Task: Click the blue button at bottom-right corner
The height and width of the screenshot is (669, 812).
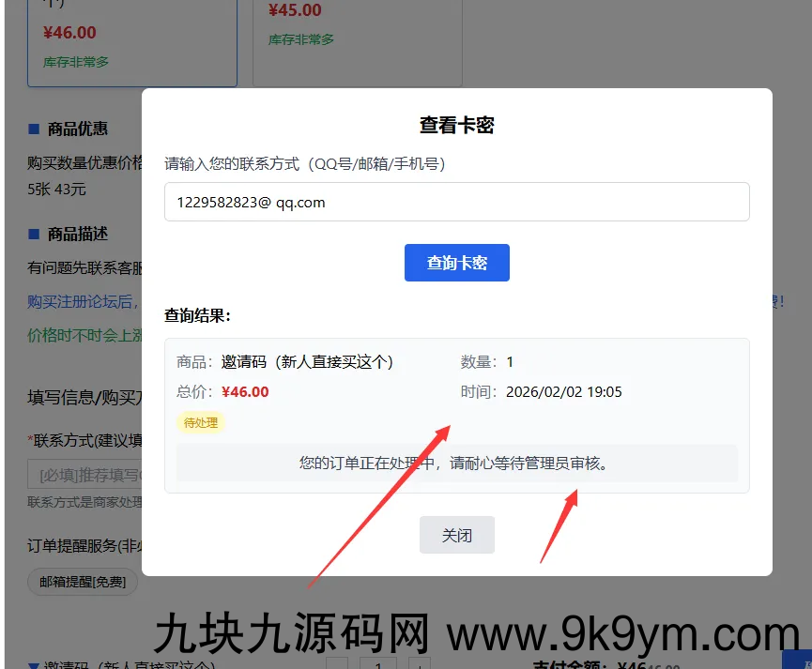Action: pyautogui.click(x=796, y=660)
